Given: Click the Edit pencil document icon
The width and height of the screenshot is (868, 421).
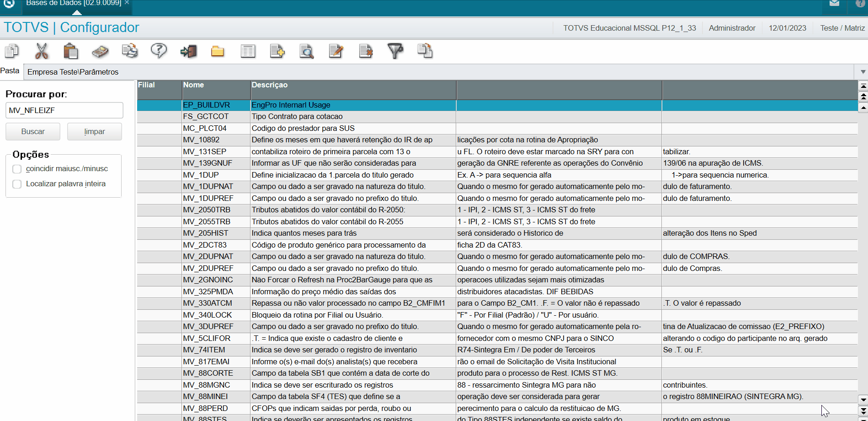Looking at the screenshot, I should pyautogui.click(x=336, y=51).
